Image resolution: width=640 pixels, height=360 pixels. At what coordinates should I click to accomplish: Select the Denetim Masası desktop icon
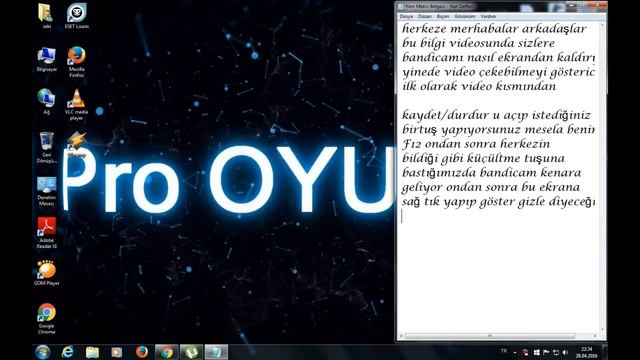(47, 192)
